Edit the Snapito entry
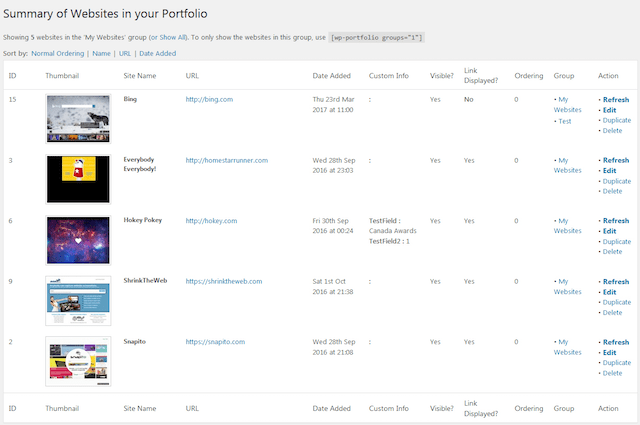This screenshot has width=640, height=425. 609,352
